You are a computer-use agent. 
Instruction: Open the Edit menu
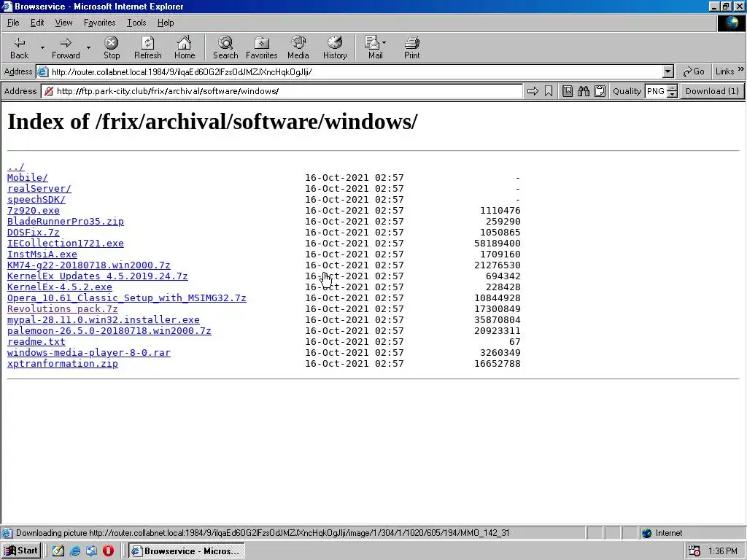(37, 23)
